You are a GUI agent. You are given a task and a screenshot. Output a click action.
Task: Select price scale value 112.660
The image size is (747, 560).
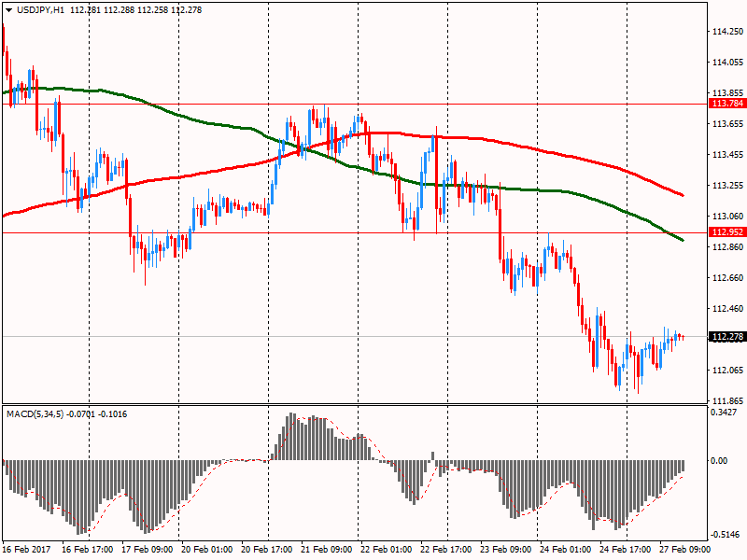point(727,277)
